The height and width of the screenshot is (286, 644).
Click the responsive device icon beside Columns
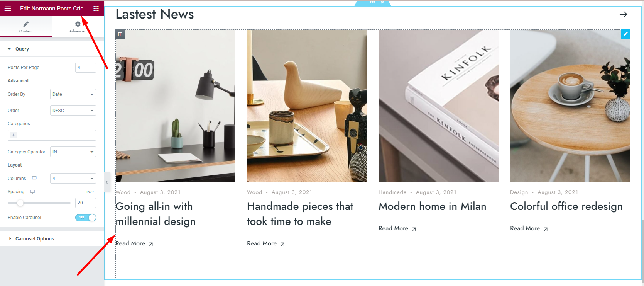(34, 178)
